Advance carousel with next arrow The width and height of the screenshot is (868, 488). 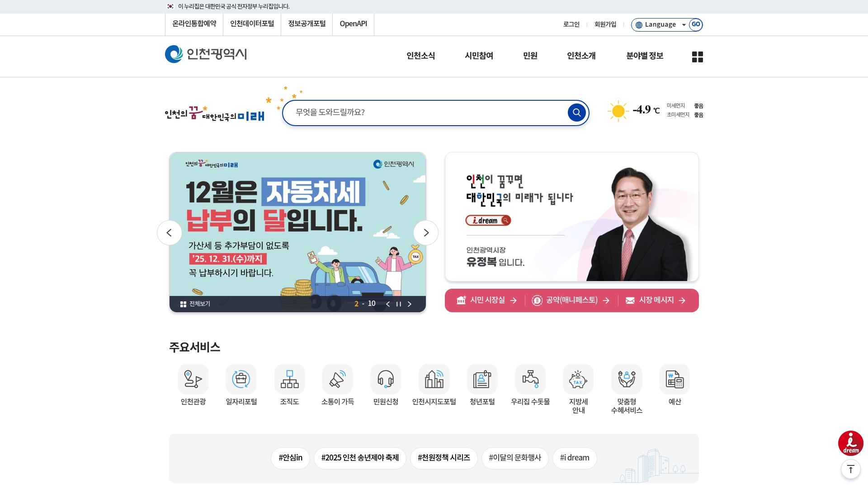(x=425, y=232)
